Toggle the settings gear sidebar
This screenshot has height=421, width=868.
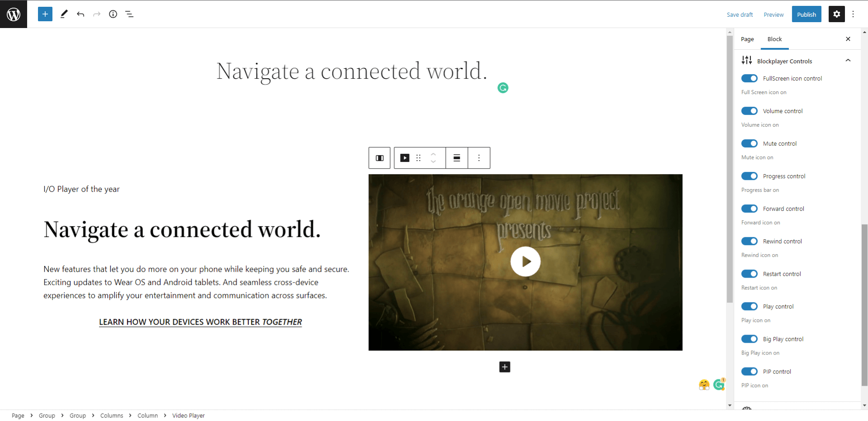coord(837,14)
